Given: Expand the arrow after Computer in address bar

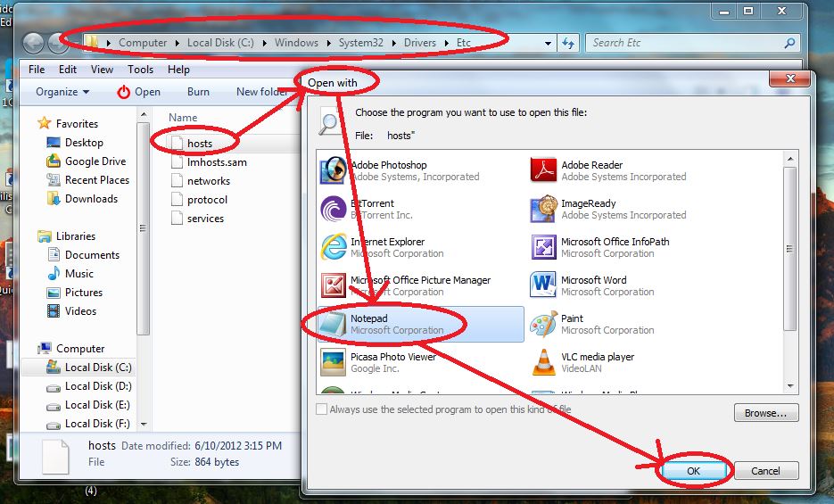Looking at the screenshot, I should pyautogui.click(x=178, y=43).
